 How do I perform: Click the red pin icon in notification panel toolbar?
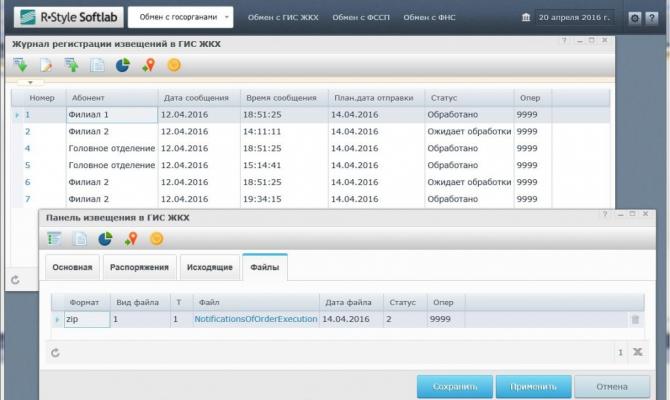click(x=131, y=238)
